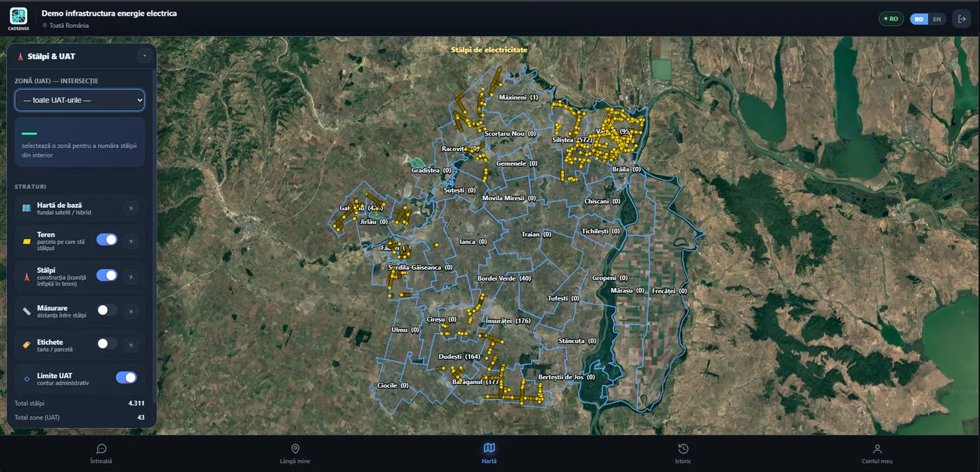The height and width of the screenshot is (472, 980).
Task: Disable the Limite UAT switch
Action: (126, 377)
